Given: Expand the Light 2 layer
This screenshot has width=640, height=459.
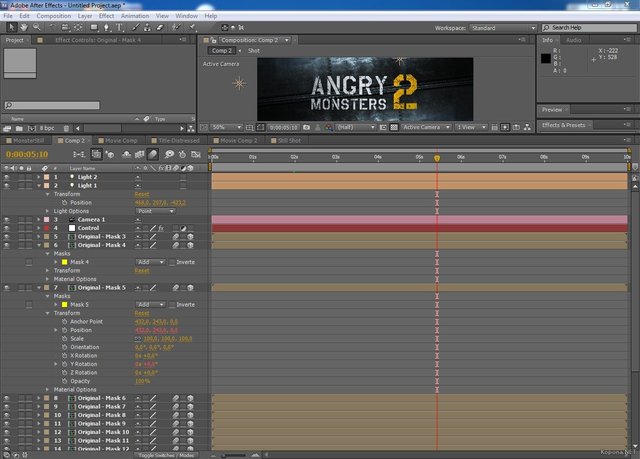Looking at the screenshot, I should (39, 177).
